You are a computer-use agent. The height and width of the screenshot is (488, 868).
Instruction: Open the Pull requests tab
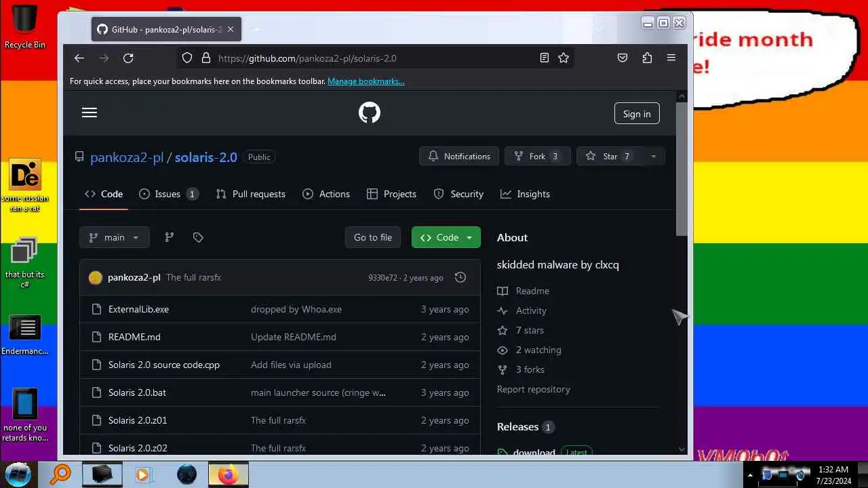[250, 194]
